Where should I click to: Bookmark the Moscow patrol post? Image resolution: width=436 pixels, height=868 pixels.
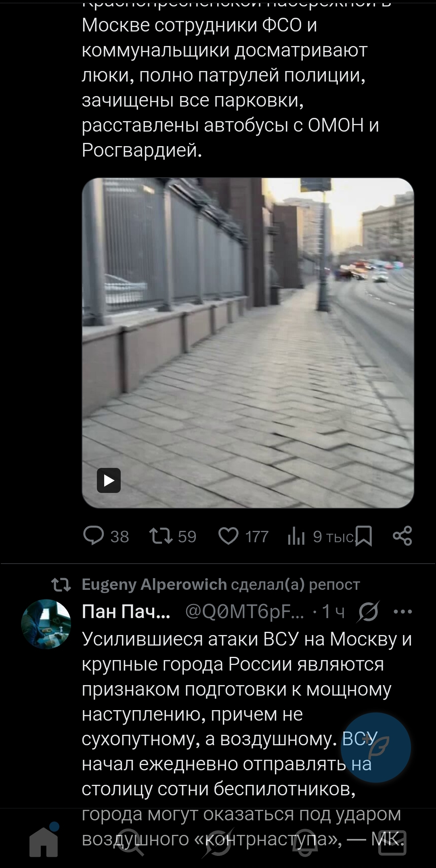[365, 536]
